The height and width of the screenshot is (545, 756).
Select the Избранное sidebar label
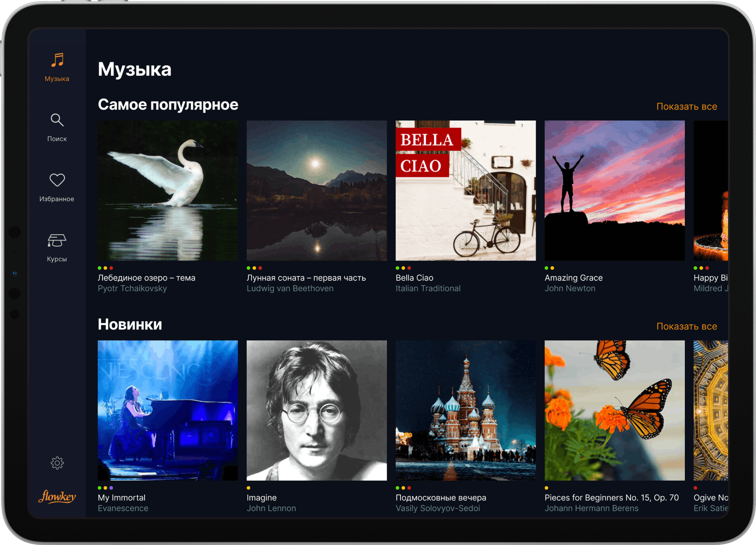[x=57, y=199]
